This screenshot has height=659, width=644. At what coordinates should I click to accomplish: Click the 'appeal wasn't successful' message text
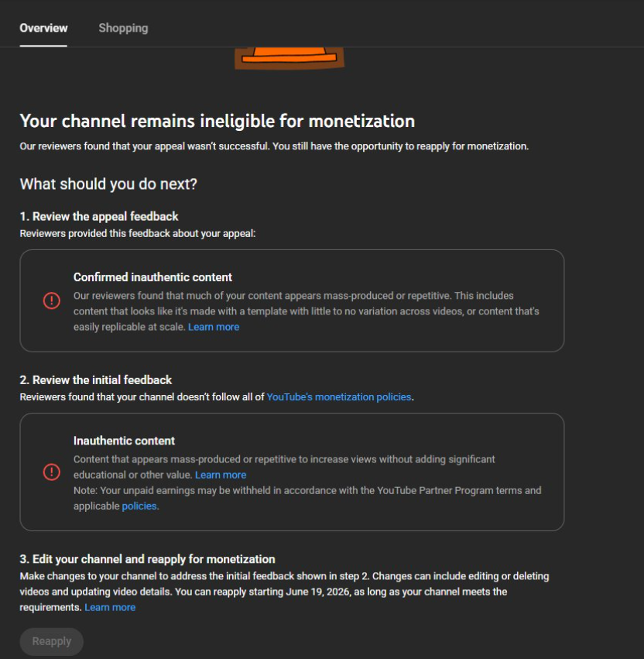274,146
